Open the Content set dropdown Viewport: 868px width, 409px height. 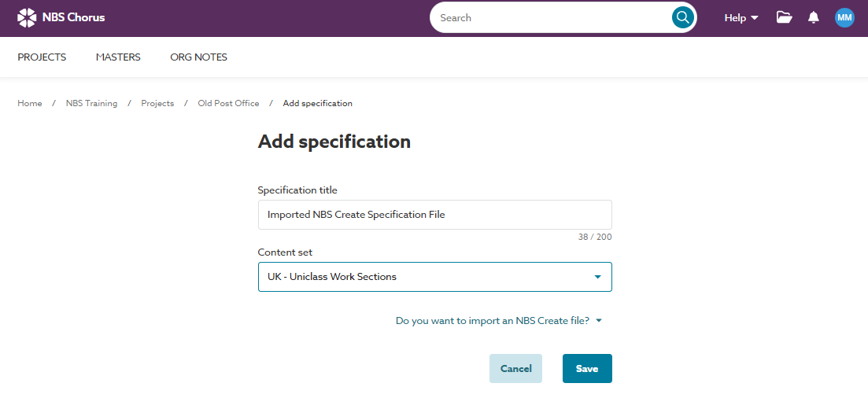434,277
